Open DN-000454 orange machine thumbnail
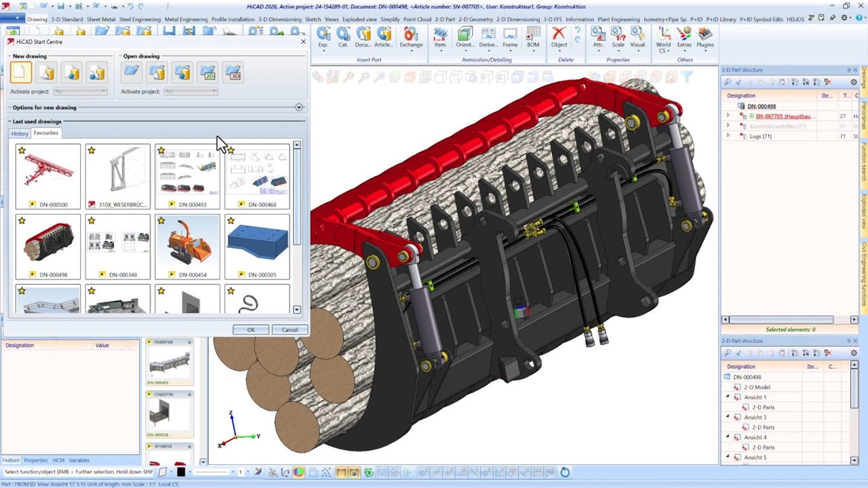This screenshot has width=868, height=488. point(187,247)
